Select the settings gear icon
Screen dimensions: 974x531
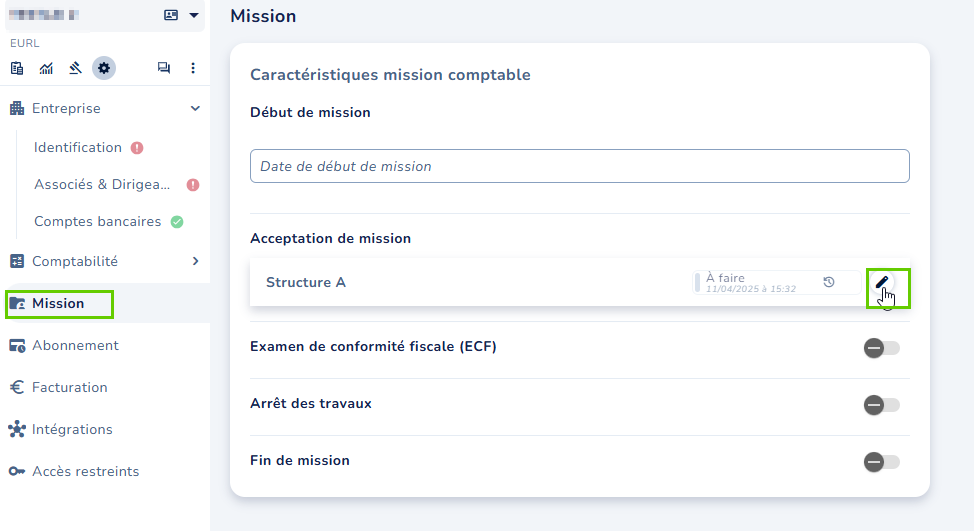(x=104, y=68)
